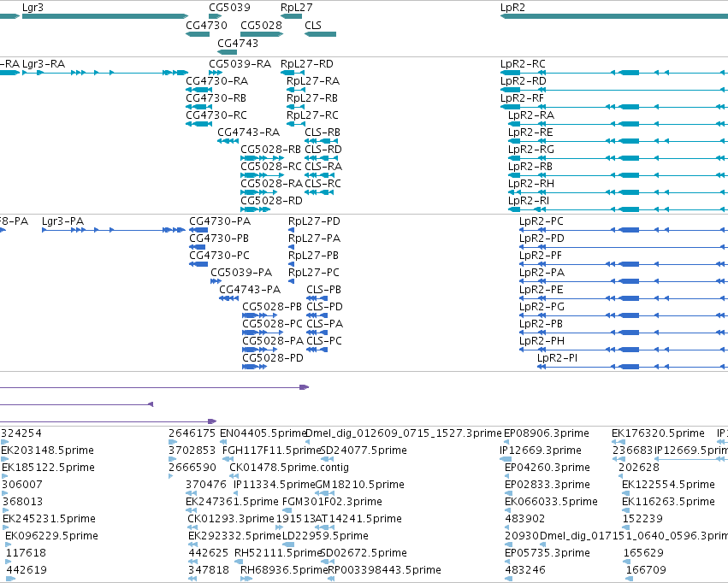Screen dimensions: 728x583
Task: Select EST EK176320.5prime
Action: pyautogui.click(x=658, y=433)
